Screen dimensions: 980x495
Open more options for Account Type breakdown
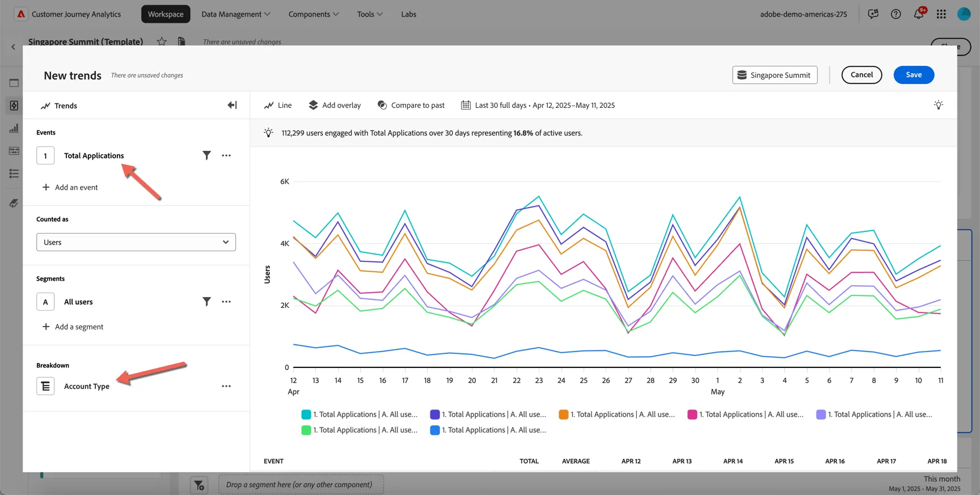click(226, 386)
